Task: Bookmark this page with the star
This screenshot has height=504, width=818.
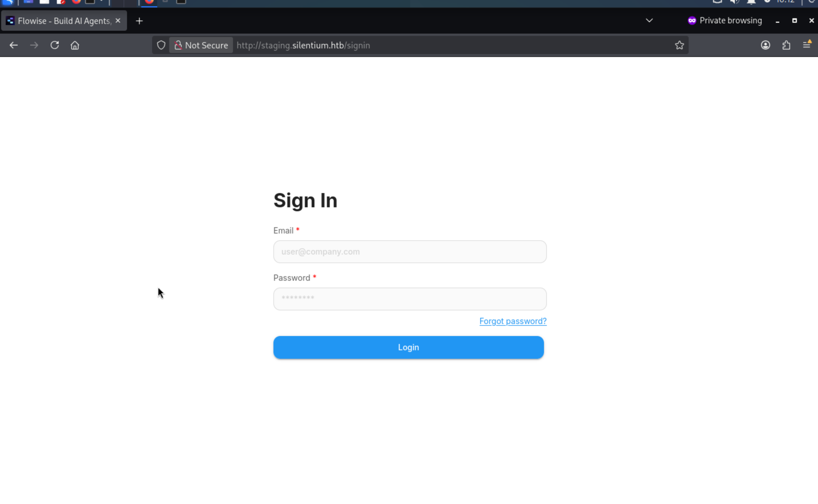Action: 679,45
